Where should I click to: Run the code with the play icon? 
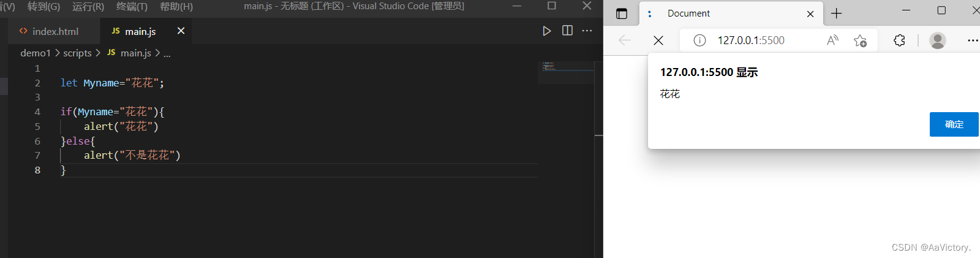(x=546, y=31)
